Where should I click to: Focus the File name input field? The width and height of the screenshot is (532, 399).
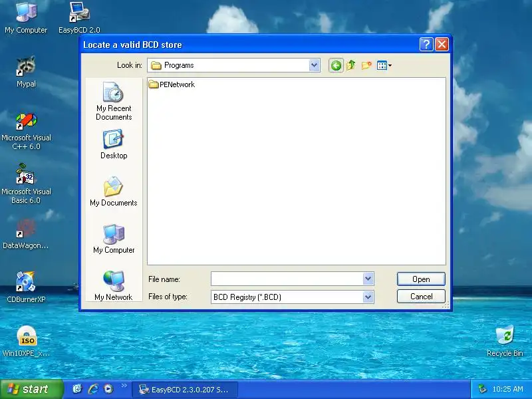(287, 279)
